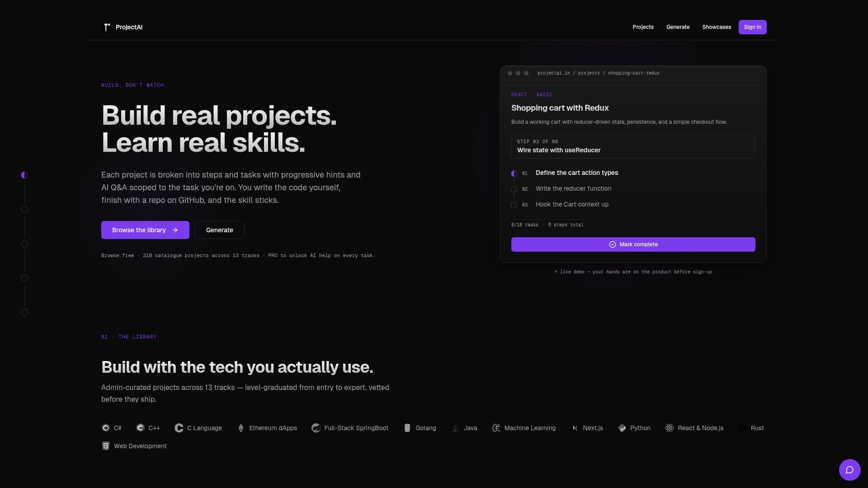Toggle task 02 Write the reducer function
The image size is (868, 488).
[x=514, y=189]
